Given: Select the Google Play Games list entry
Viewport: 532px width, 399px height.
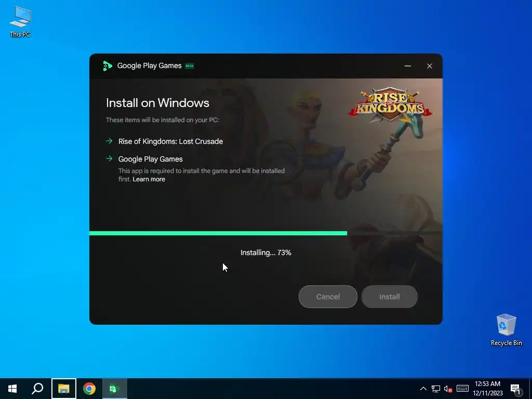Looking at the screenshot, I should (150, 159).
